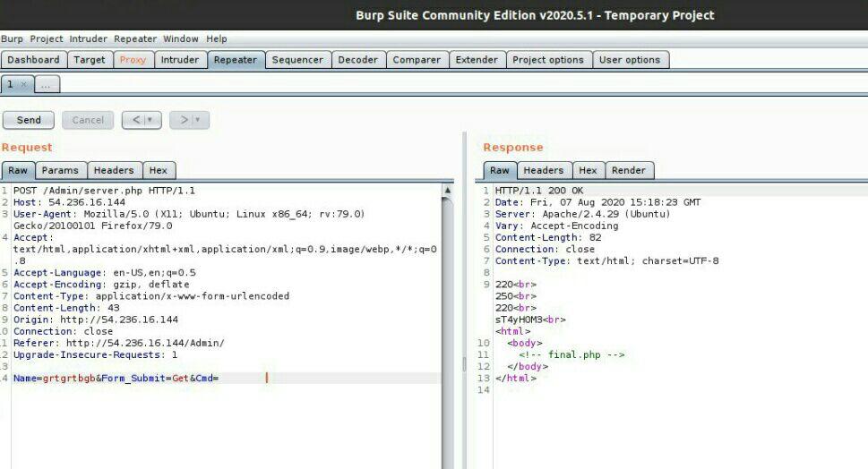Open the Project options tab
Screen dimensions: 868x469
[x=547, y=60]
